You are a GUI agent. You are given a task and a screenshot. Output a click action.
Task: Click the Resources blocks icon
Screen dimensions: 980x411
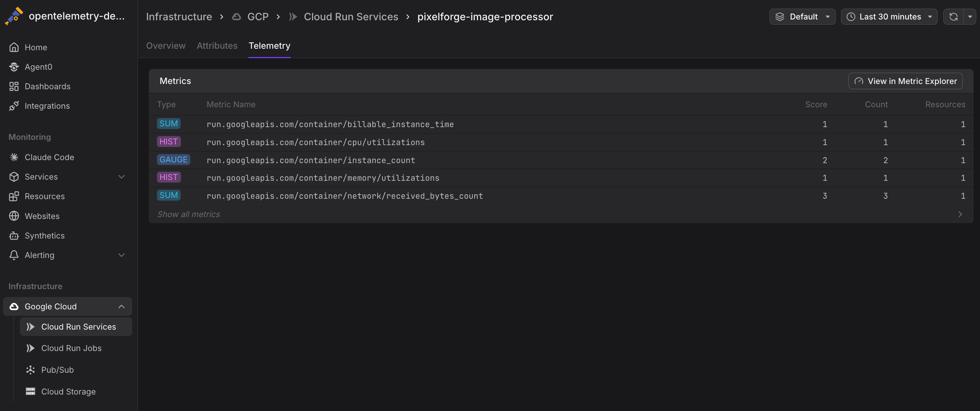click(14, 196)
